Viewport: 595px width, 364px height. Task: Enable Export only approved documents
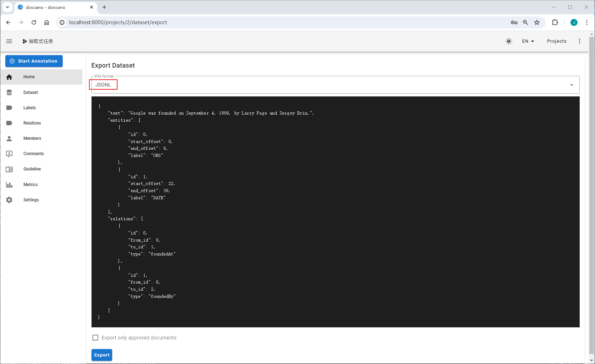[95, 337]
